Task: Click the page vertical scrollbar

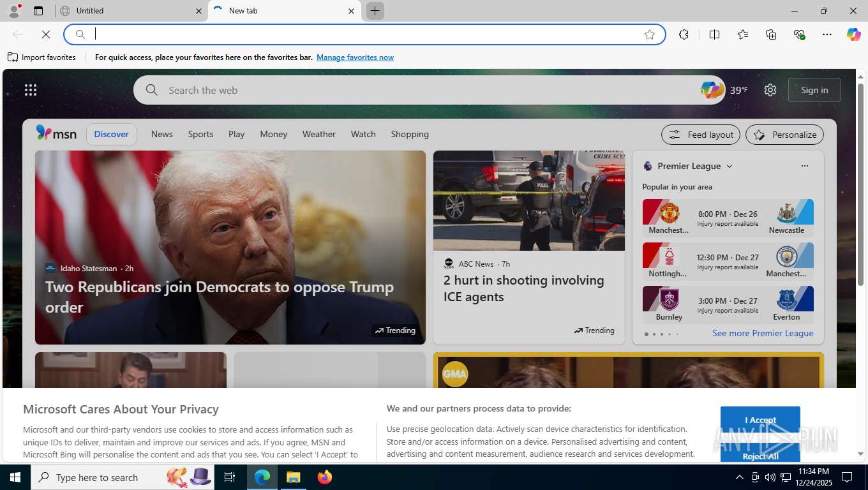Action: pos(860,185)
